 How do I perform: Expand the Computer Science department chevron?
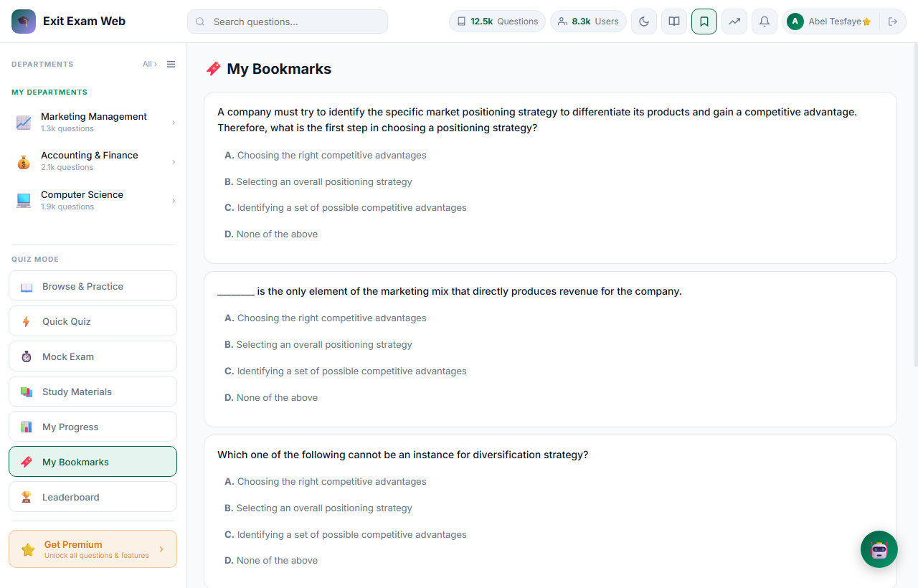click(174, 201)
